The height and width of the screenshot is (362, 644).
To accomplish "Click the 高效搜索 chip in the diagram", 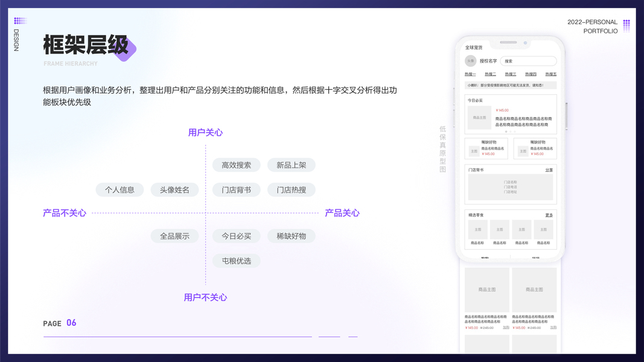I will pyautogui.click(x=236, y=165).
